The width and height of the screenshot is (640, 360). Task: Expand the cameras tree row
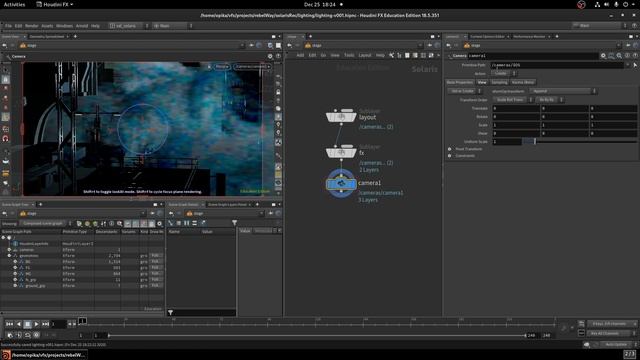coord(9,249)
